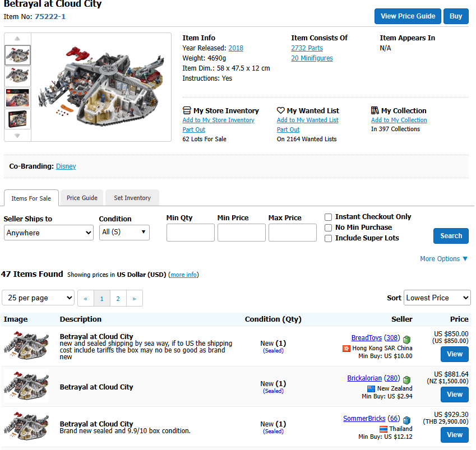Open Brickalorian listing image
The width and height of the screenshot is (476, 450).
[x=26, y=386]
